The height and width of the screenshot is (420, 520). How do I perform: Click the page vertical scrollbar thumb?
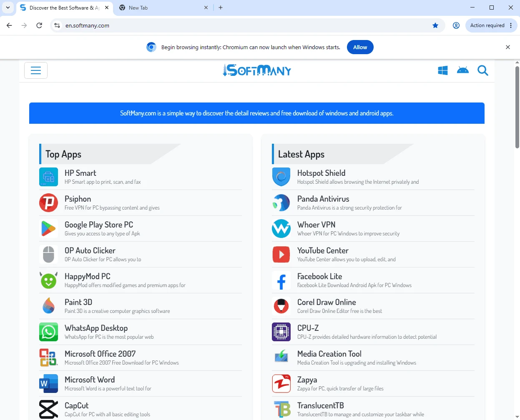point(517,107)
